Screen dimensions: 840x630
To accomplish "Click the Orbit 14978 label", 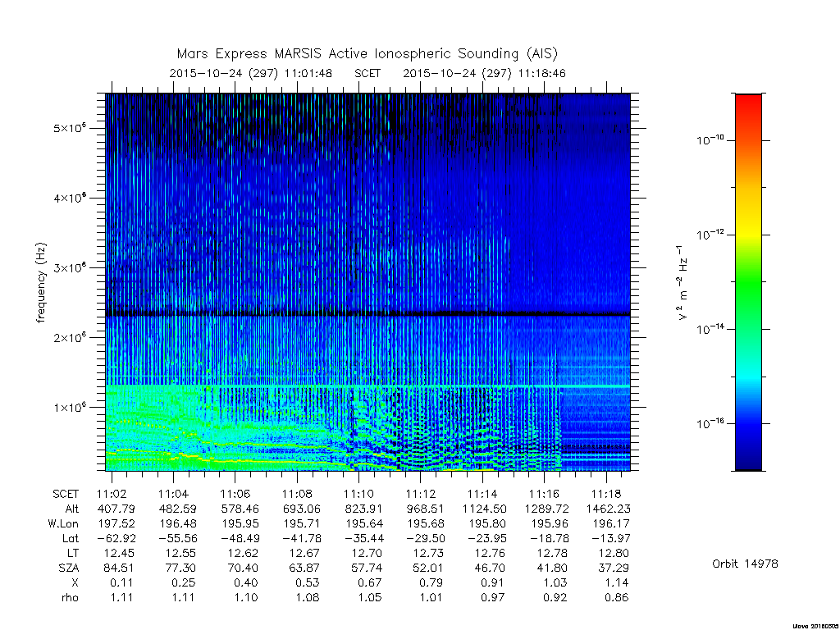I will pos(745,564).
